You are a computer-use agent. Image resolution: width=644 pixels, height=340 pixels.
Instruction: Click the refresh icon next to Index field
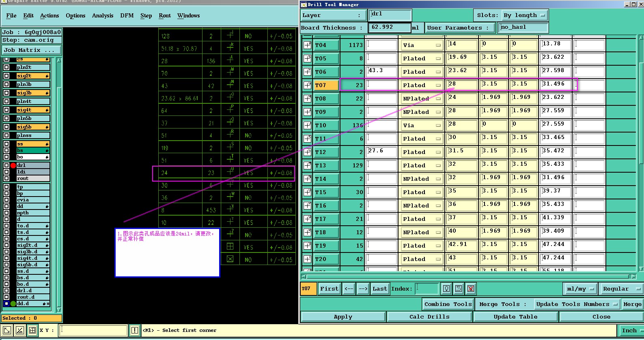pos(459,289)
